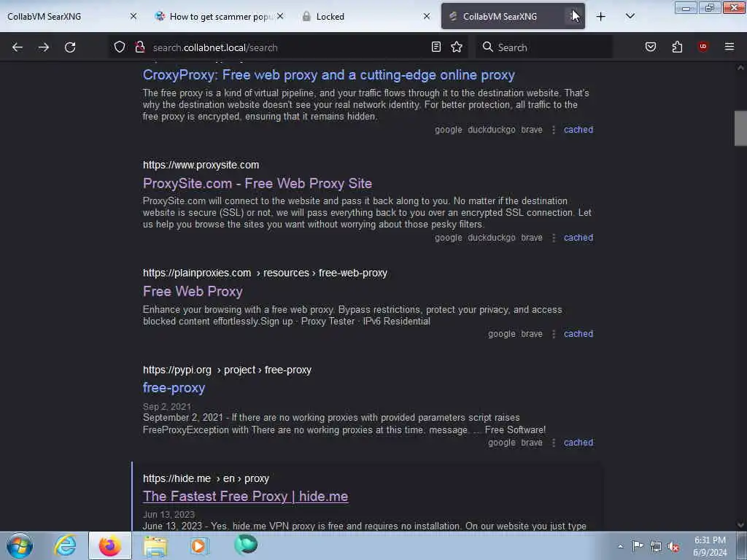Click https://hide.me en proxy URL text
The height and width of the screenshot is (560, 747).
click(206, 478)
